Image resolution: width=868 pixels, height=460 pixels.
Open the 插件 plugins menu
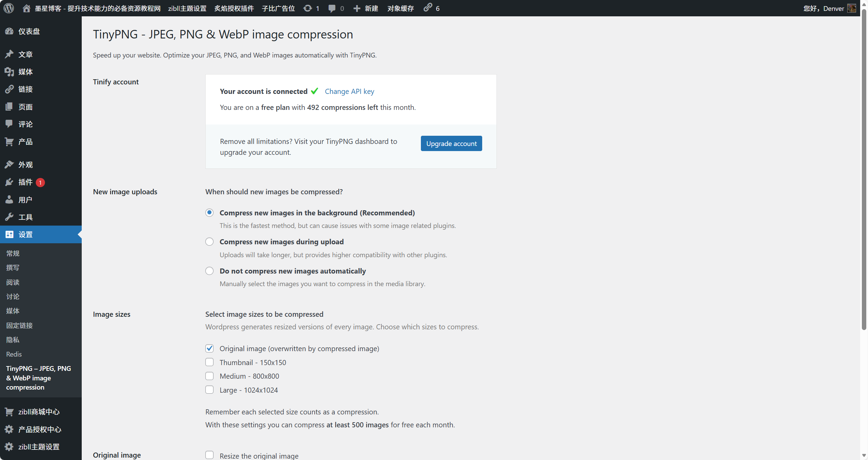(26, 182)
